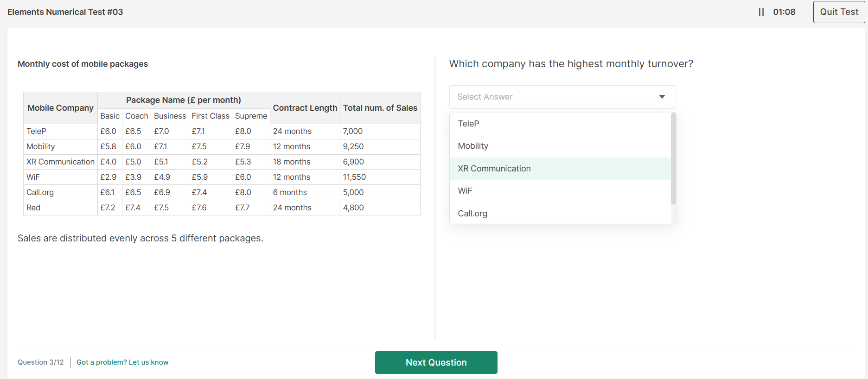Click the dropdown caret arrow

point(662,97)
